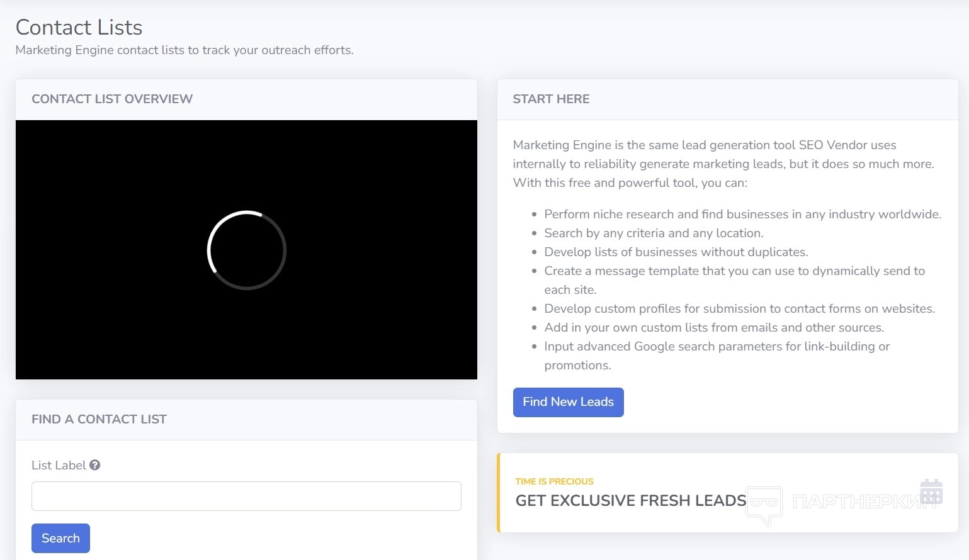Screen dimensions: 969x560
Task: Click the Contact Lists page title
Action: pyautogui.click(x=79, y=27)
